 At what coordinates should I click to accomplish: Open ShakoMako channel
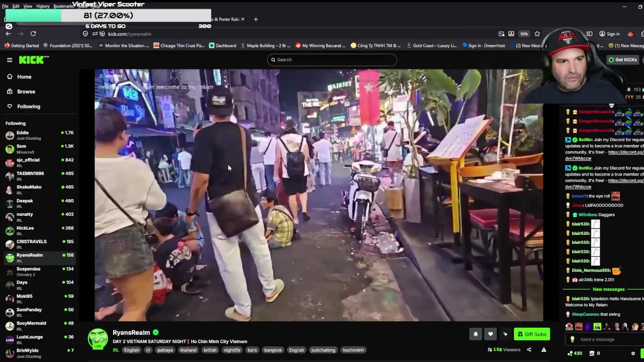tap(39, 190)
